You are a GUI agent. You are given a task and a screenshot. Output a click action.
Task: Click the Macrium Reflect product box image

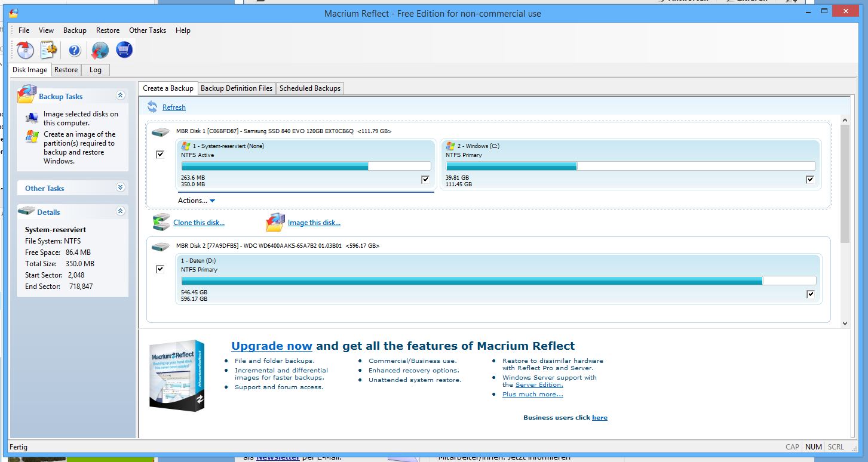coord(177,375)
